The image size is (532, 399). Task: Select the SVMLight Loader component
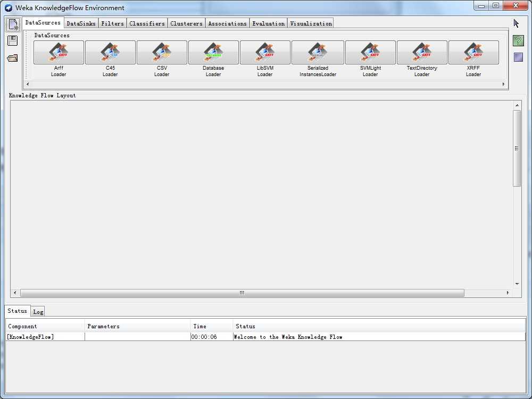(x=370, y=53)
